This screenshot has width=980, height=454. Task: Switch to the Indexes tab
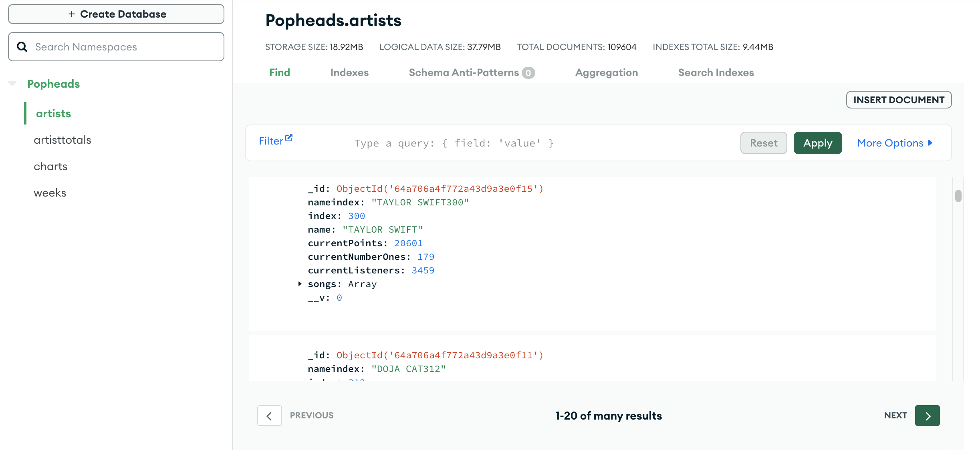[x=349, y=72]
